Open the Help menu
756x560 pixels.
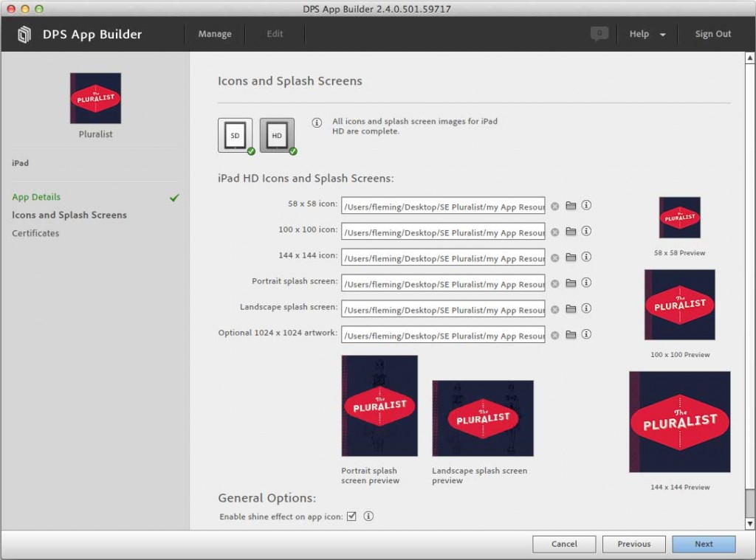[x=639, y=34]
